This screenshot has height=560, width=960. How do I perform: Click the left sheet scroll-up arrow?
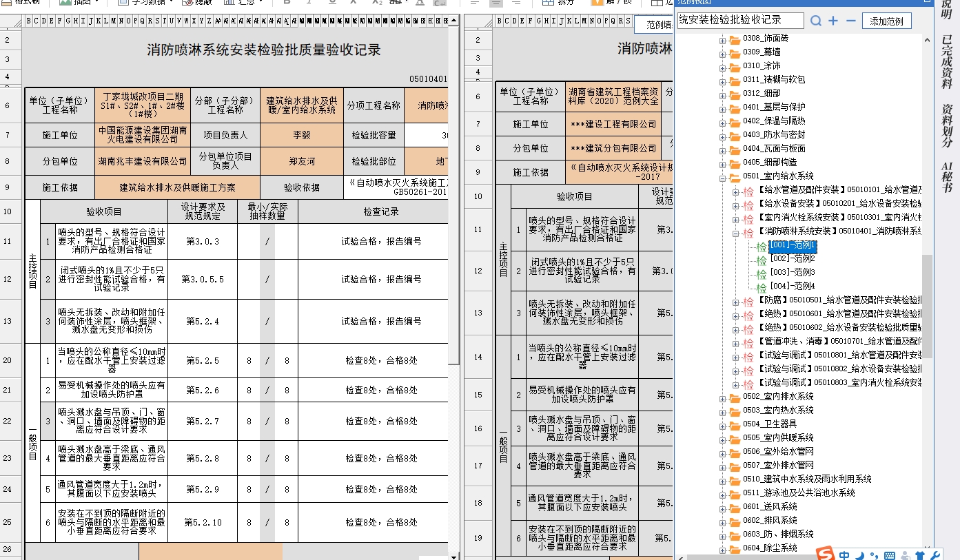click(x=453, y=21)
